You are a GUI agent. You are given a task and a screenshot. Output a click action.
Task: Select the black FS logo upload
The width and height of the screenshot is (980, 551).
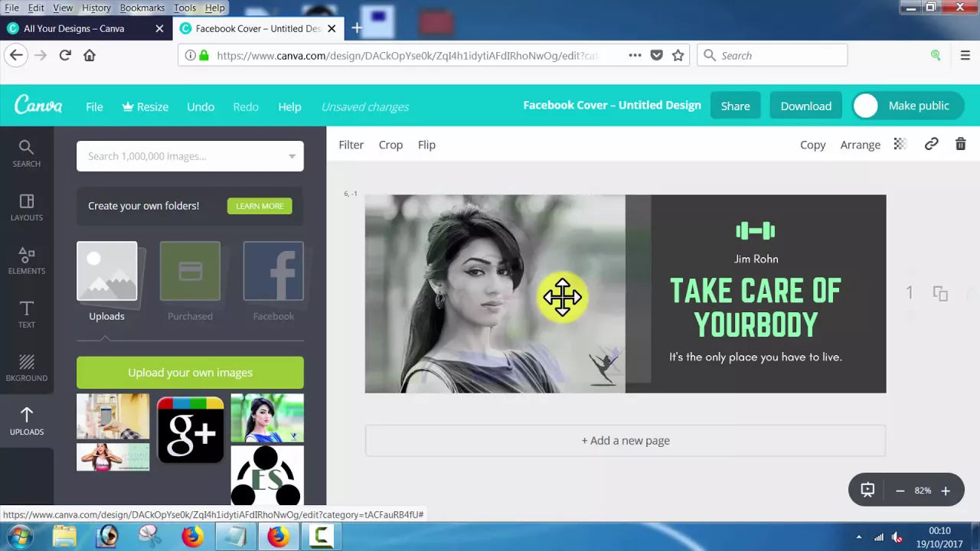[266, 476]
